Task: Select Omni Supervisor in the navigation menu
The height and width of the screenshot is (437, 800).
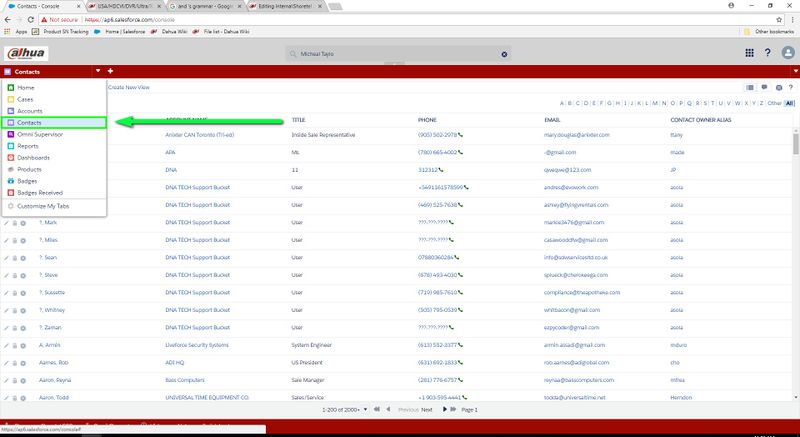Action: point(54,135)
